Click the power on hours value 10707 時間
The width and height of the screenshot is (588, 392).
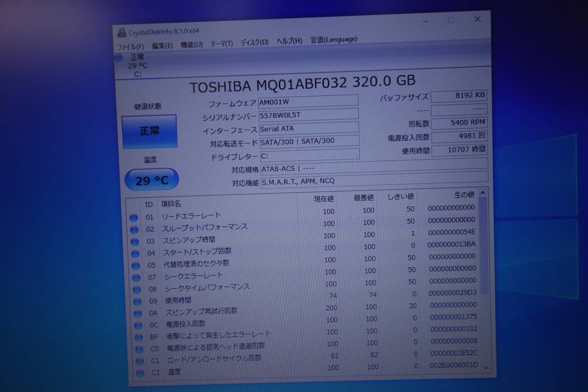[460, 149]
